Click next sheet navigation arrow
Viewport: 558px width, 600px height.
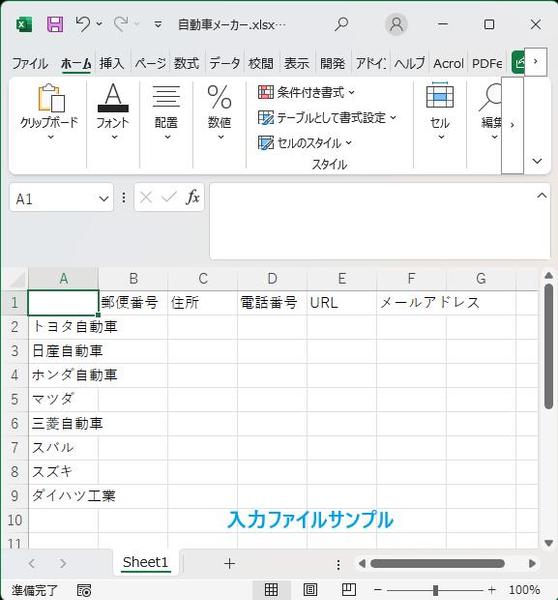63,563
